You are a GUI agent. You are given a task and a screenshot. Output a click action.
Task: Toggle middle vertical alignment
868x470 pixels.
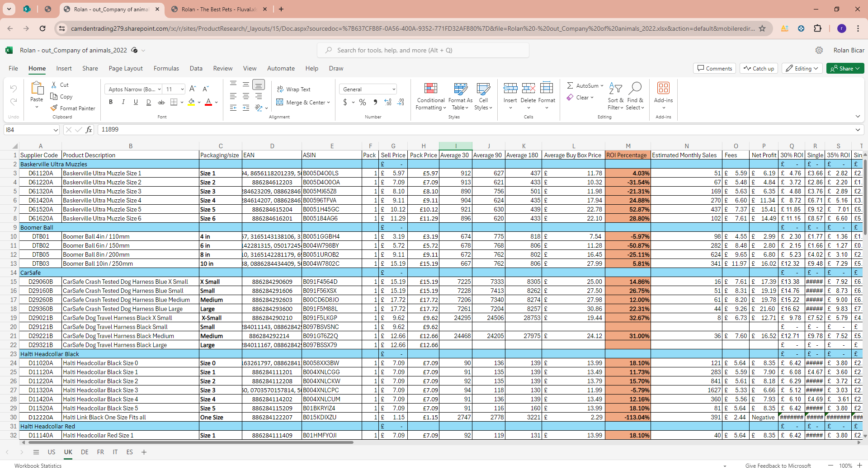(246, 85)
